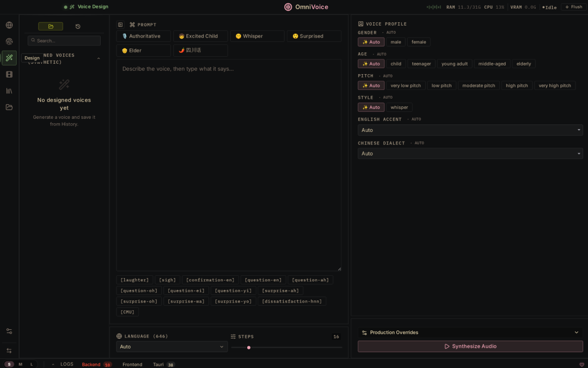Screen dimensions: 588x368
Task: Open the library books sidebar icon
Action: click(9, 91)
